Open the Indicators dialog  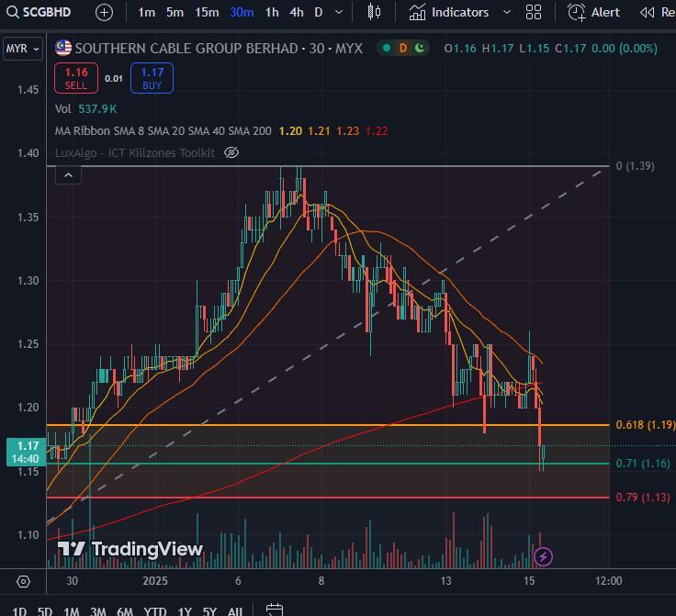click(449, 13)
